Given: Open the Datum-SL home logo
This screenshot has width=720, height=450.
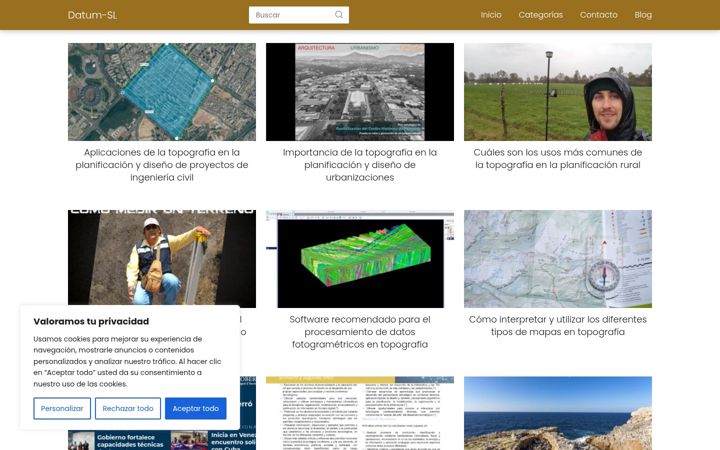Looking at the screenshot, I should [92, 15].
